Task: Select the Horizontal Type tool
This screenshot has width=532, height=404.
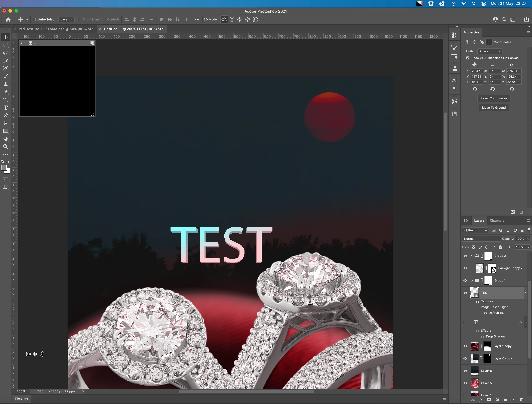Action: tap(6, 108)
